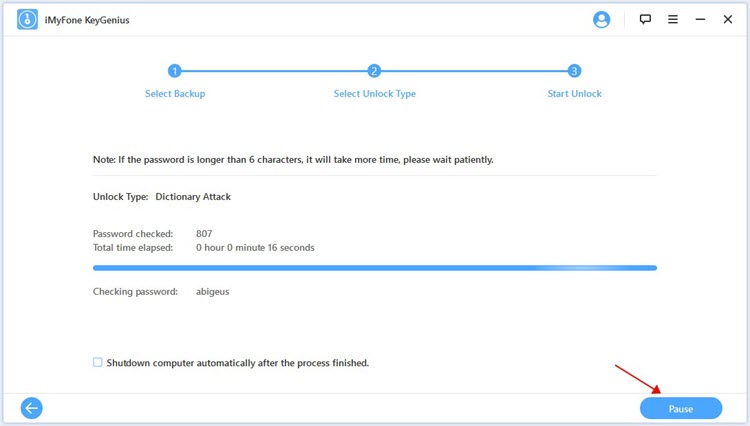Enable shutdown computer automatically checkbox
The height and width of the screenshot is (426, 750).
pyautogui.click(x=98, y=362)
